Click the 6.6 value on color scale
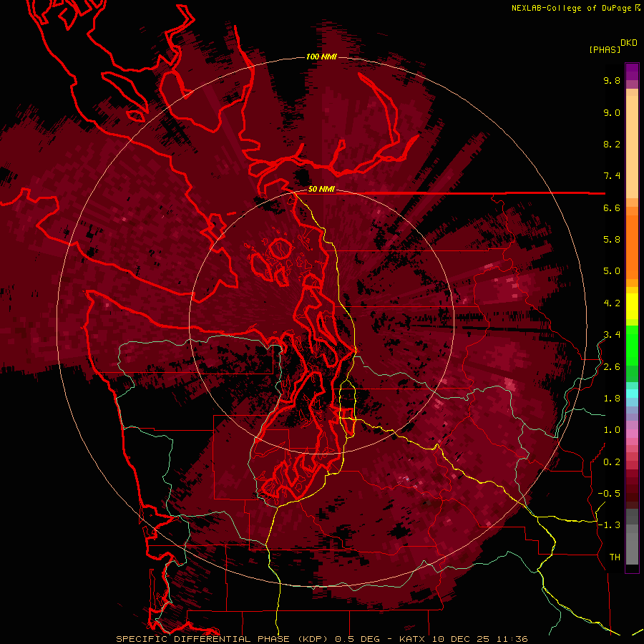 coord(612,208)
